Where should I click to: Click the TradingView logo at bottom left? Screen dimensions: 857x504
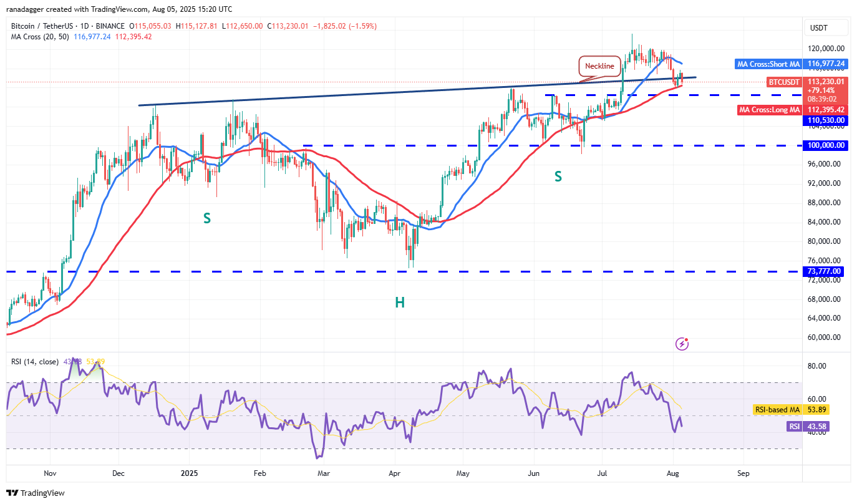[x=36, y=493]
